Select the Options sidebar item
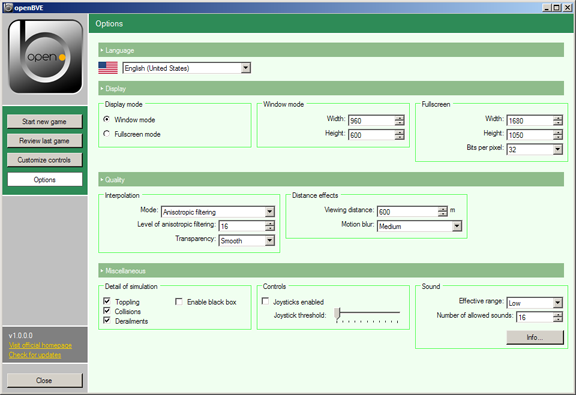The image size is (576, 395). point(44,179)
